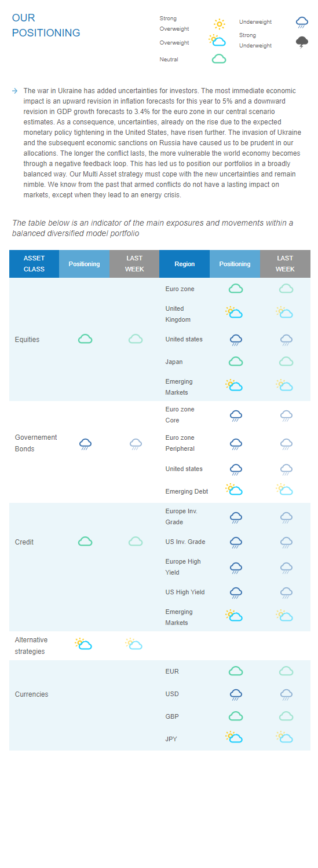Click Government Bonds last week rain icon
318x868 pixels.
pos(136,444)
